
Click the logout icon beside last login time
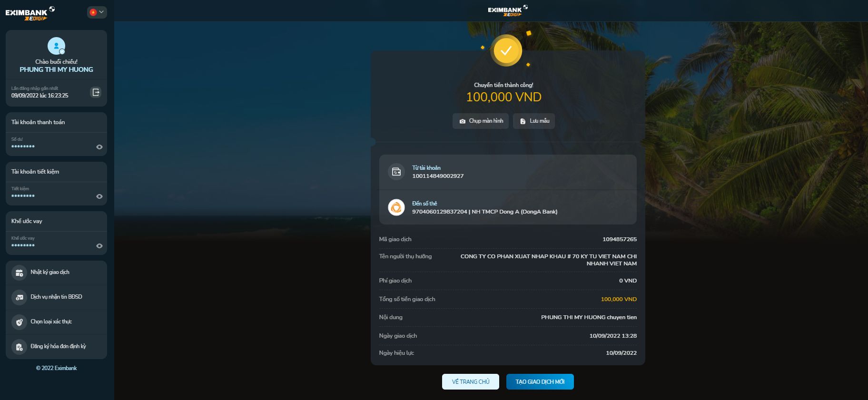pos(96,92)
